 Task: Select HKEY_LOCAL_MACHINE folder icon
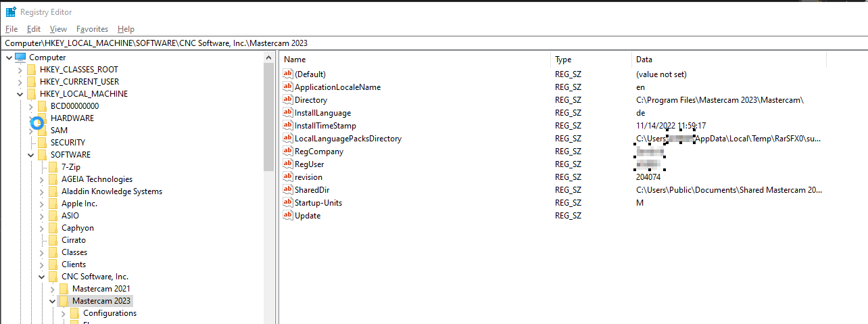coord(31,94)
